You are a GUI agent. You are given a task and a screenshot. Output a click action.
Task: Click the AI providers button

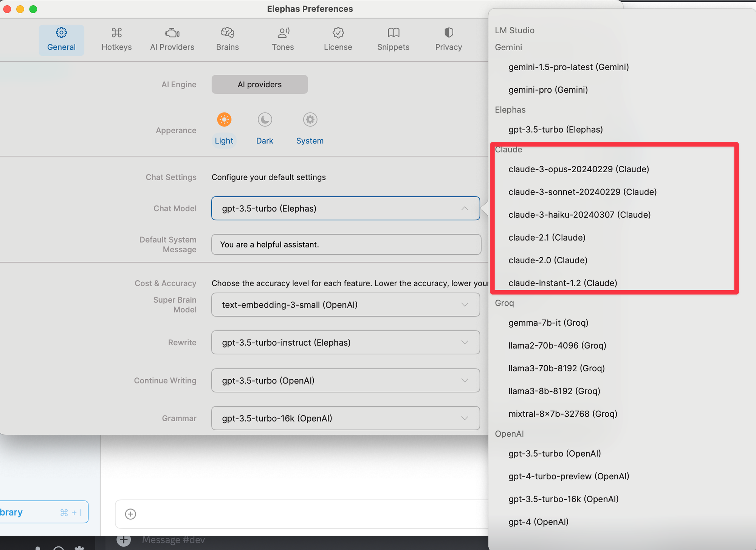pyautogui.click(x=259, y=85)
